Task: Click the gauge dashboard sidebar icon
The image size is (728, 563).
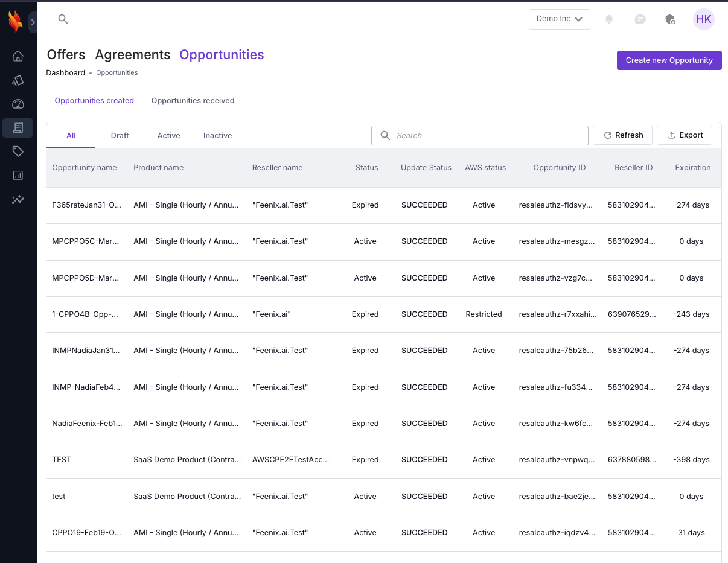Action: point(18,104)
